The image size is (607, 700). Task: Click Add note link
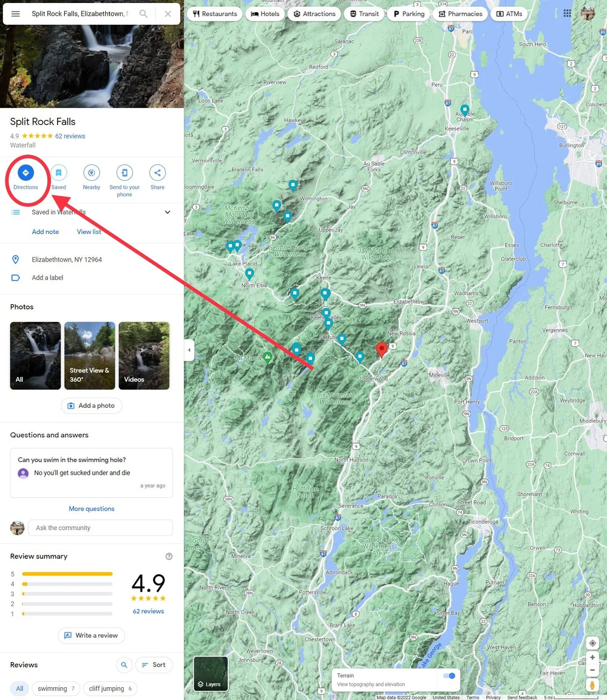coord(45,232)
